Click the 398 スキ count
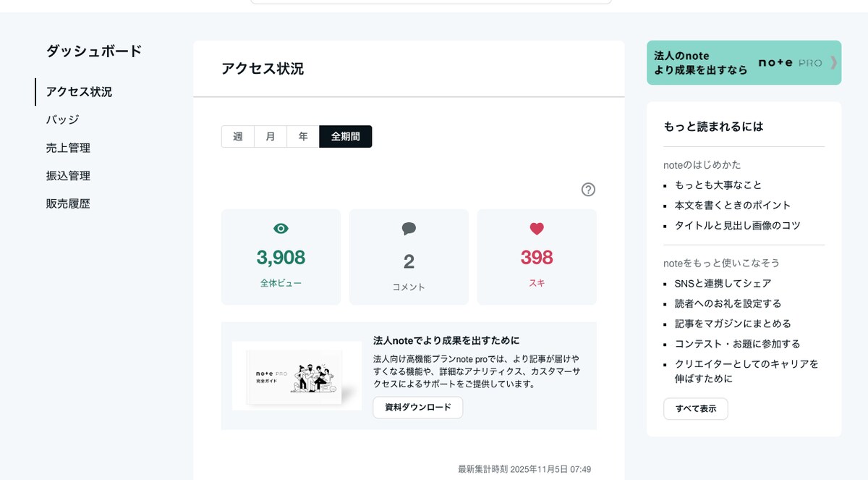 coord(537,257)
